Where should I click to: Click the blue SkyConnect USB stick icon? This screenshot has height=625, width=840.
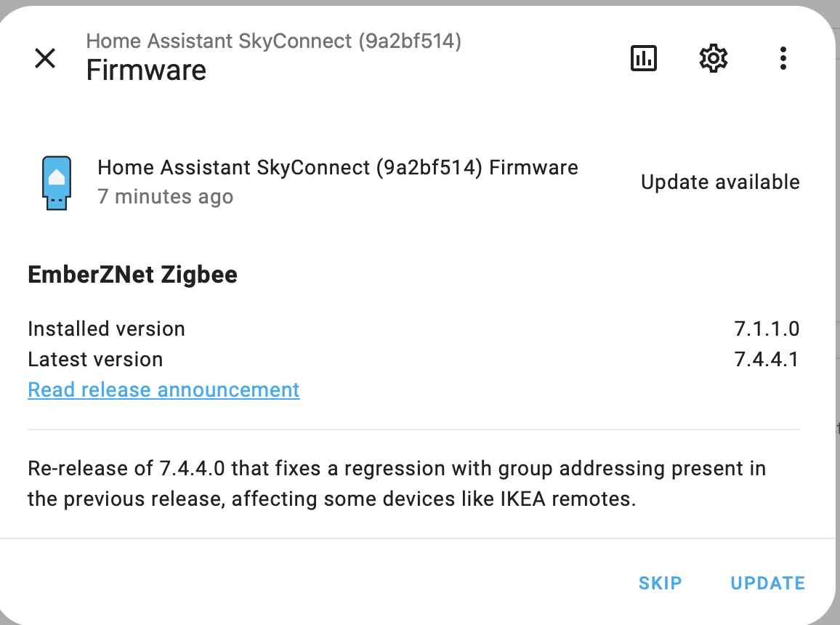57,182
